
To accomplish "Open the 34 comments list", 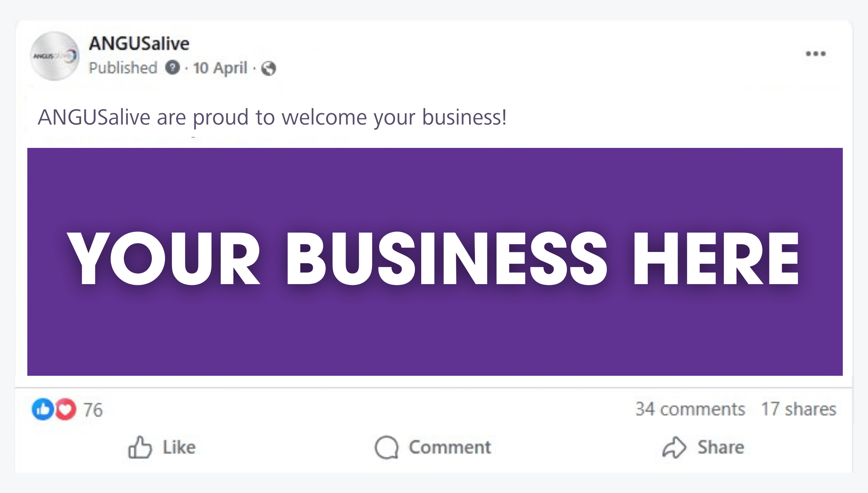I will [x=690, y=409].
